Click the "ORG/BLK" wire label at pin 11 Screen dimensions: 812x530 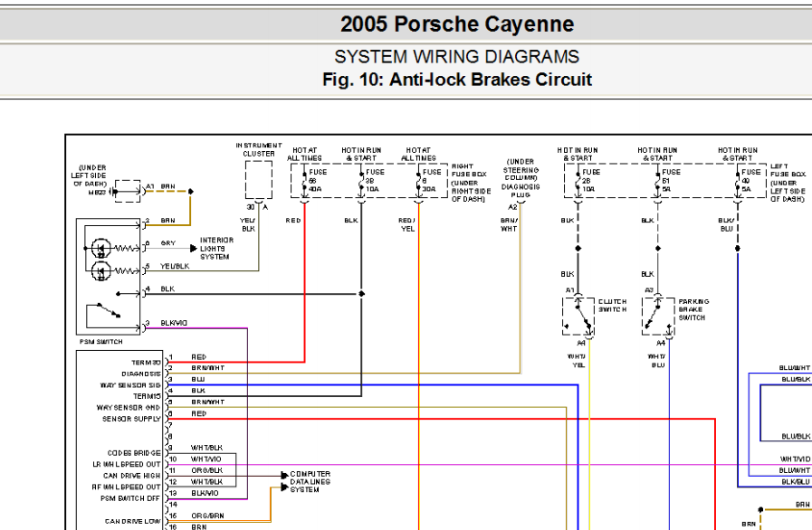[x=207, y=470]
